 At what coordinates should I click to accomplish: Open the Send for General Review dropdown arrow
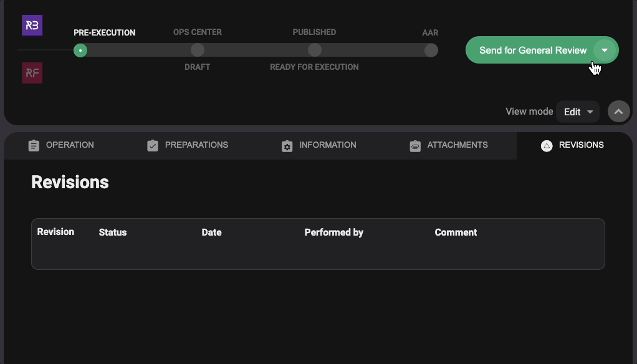(605, 50)
